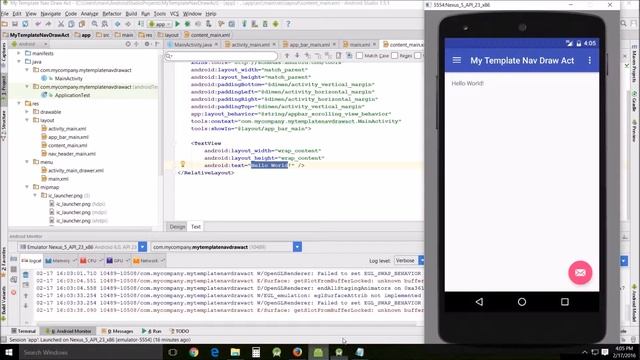Click the Save All toolbar icon

pyautogui.click(x=15, y=24)
